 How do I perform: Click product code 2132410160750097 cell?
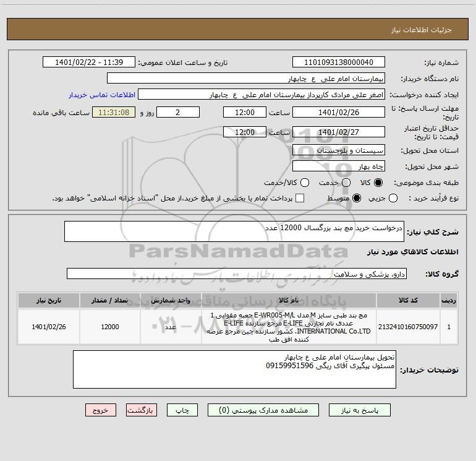(408, 327)
